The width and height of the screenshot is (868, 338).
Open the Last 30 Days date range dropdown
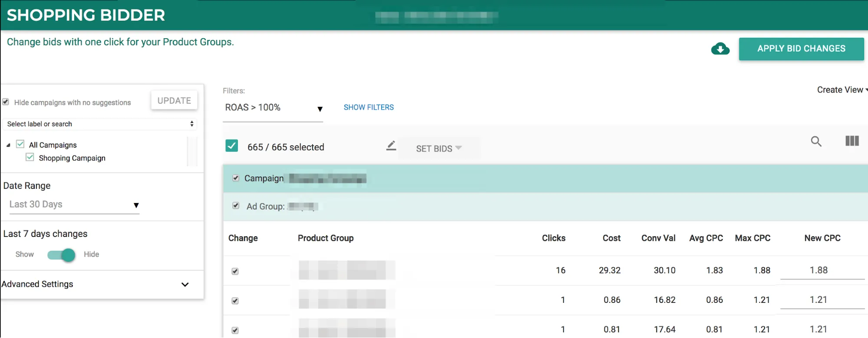pos(74,205)
